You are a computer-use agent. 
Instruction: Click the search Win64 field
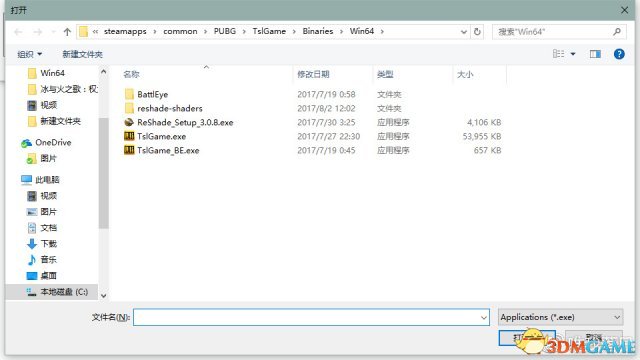tap(559, 32)
